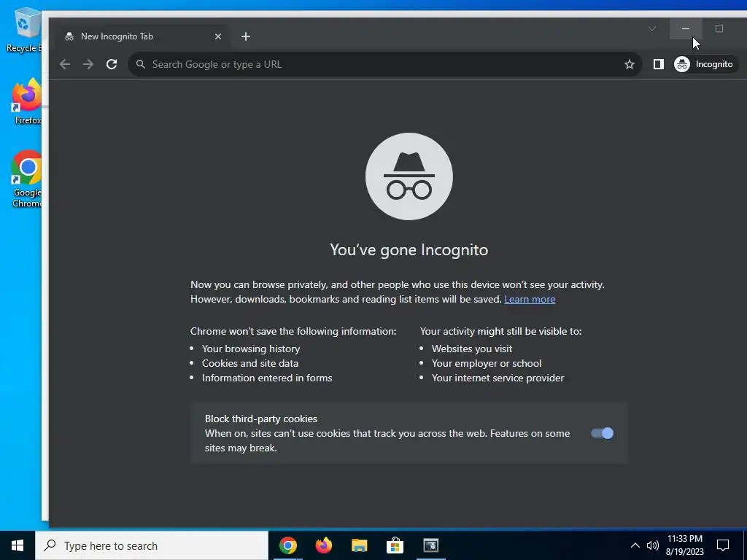Click the Incognito profile button
This screenshot has height=560, width=747.
(x=704, y=64)
